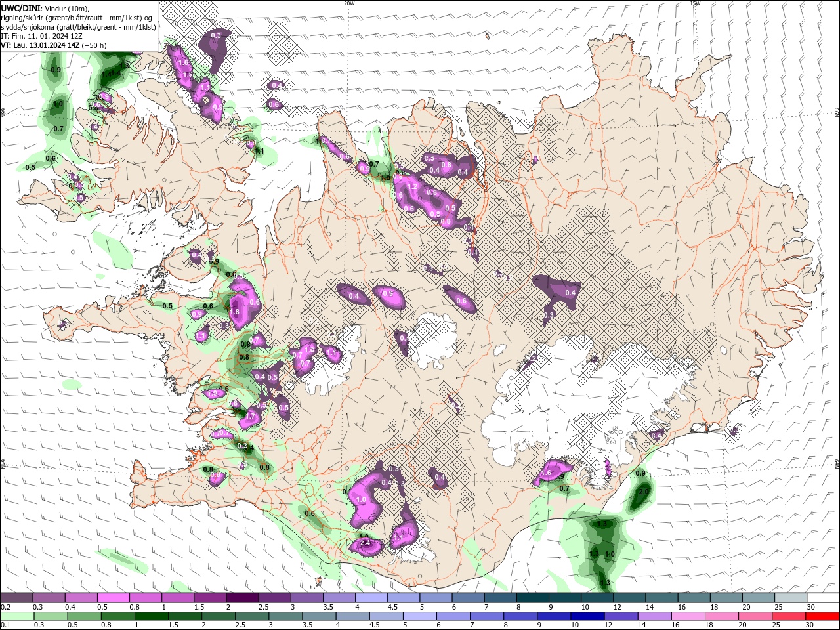Click the 2.0 rain value off southeast coast
Image resolution: width=840 pixels, height=630 pixels.
pyautogui.click(x=644, y=492)
